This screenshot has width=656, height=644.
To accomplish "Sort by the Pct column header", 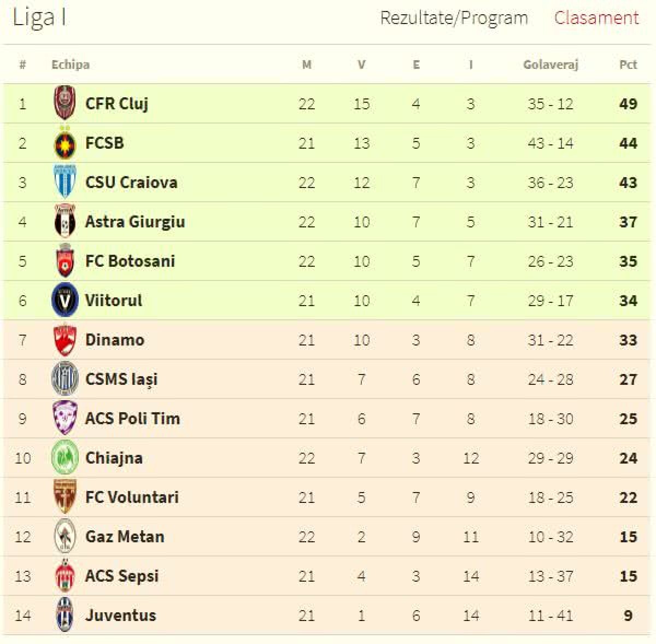I will [x=627, y=64].
